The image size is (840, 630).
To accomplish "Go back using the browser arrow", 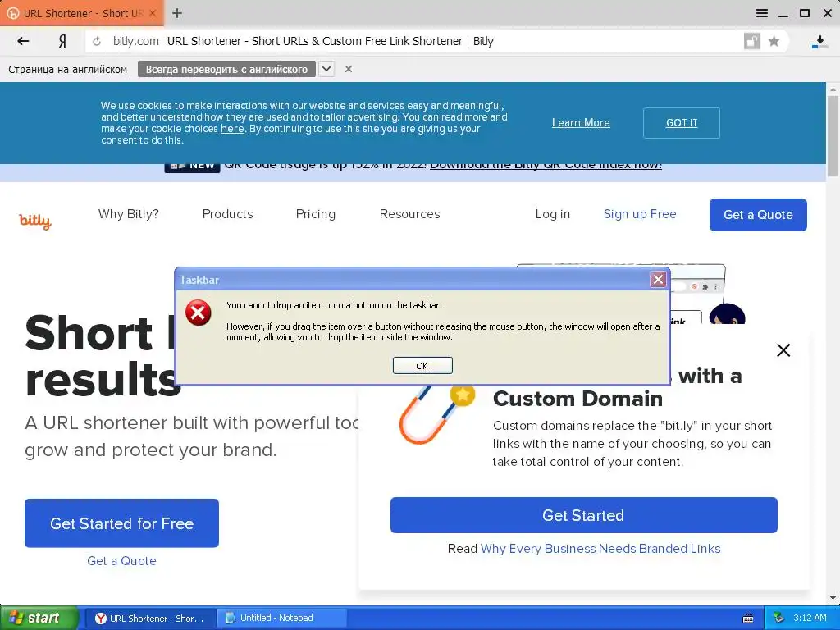I will coord(23,41).
